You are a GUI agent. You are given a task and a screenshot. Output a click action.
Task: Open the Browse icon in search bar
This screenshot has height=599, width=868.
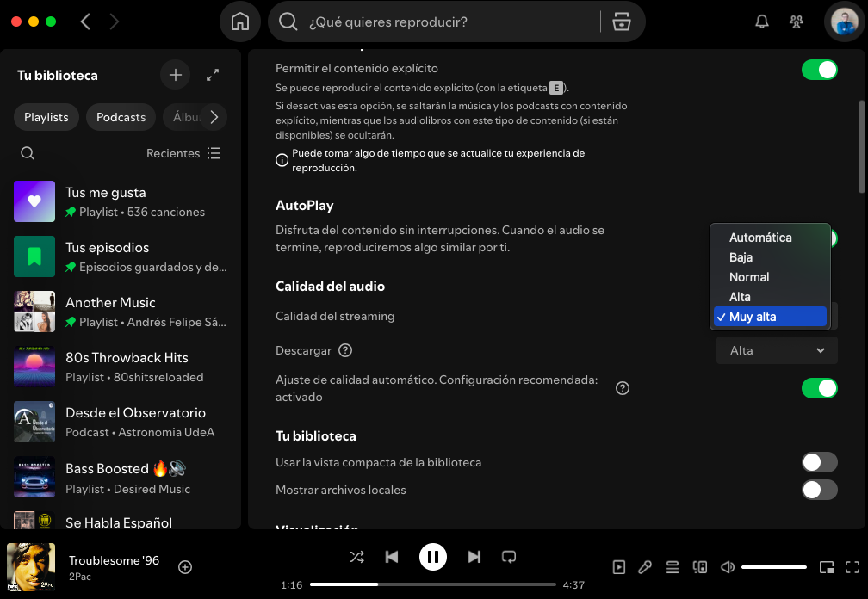tap(622, 22)
